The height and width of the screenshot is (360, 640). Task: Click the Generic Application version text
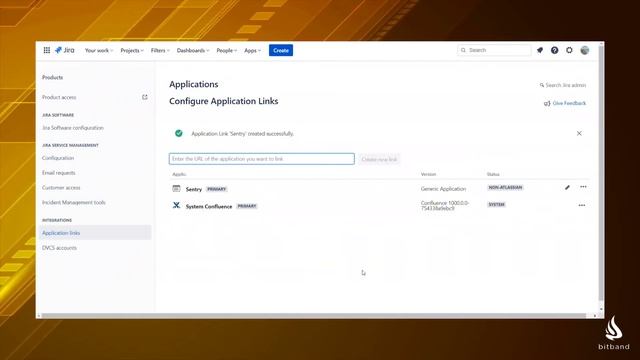[x=443, y=189]
